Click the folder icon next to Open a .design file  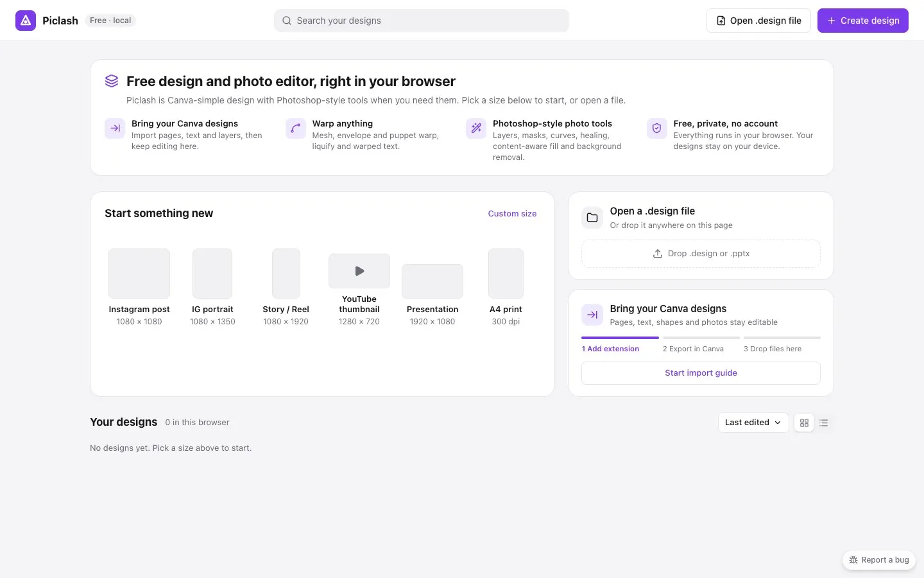point(592,218)
